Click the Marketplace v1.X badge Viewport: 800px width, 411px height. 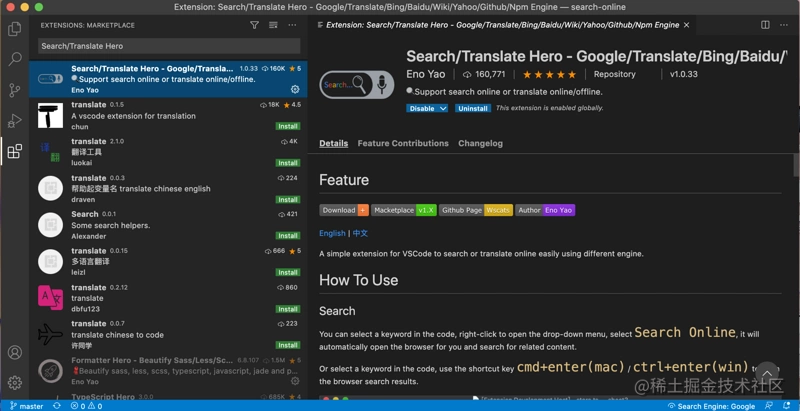click(x=404, y=210)
